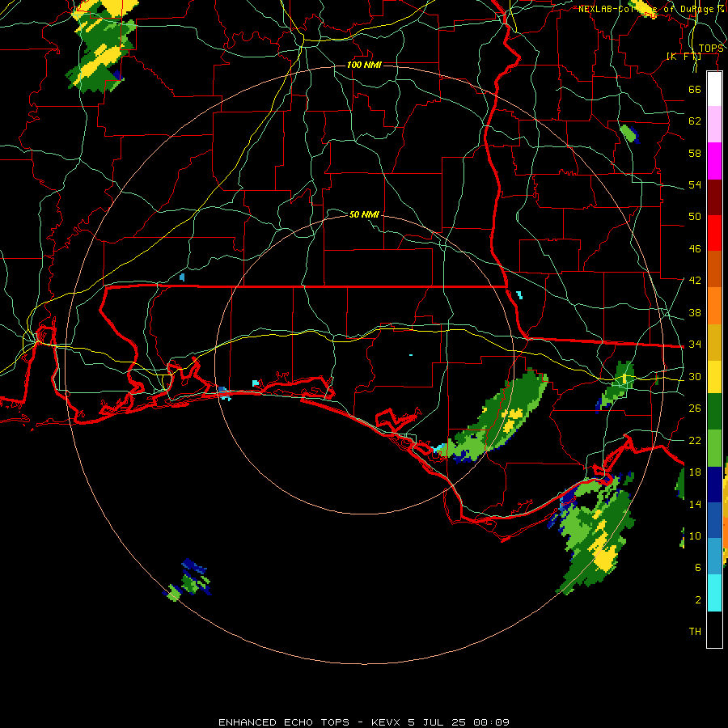Click the legend value '26'

point(695,408)
